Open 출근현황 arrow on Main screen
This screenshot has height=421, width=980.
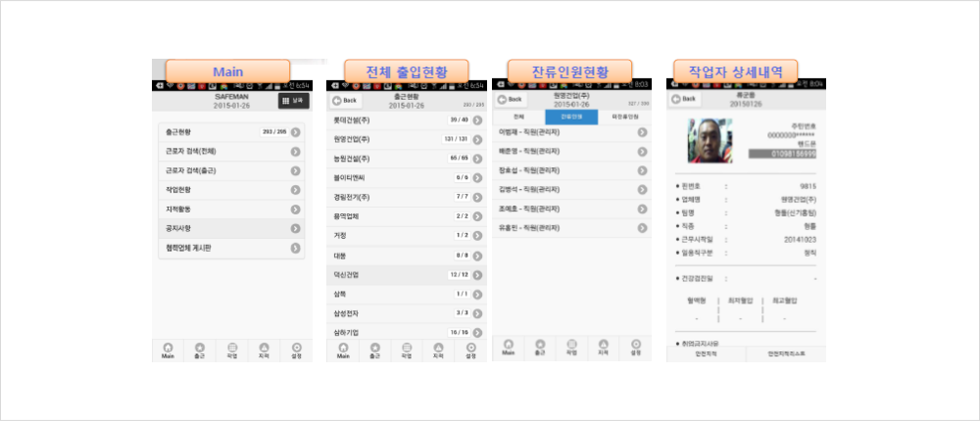coord(296,132)
